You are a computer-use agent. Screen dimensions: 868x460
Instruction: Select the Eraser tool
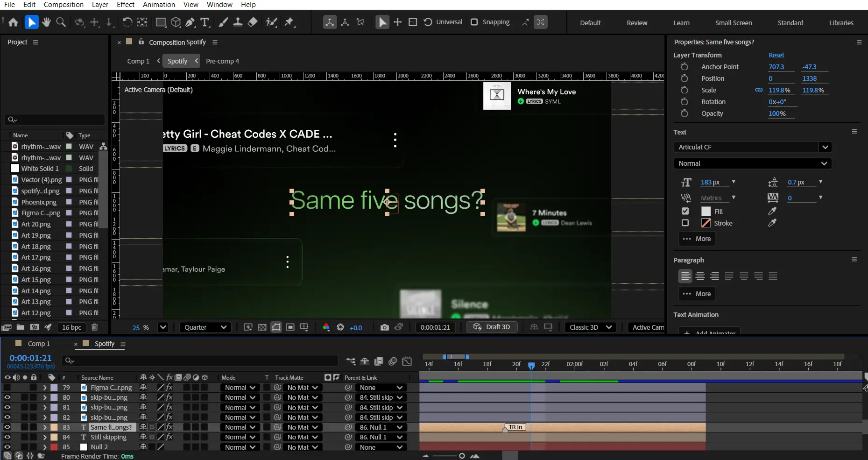click(253, 22)
